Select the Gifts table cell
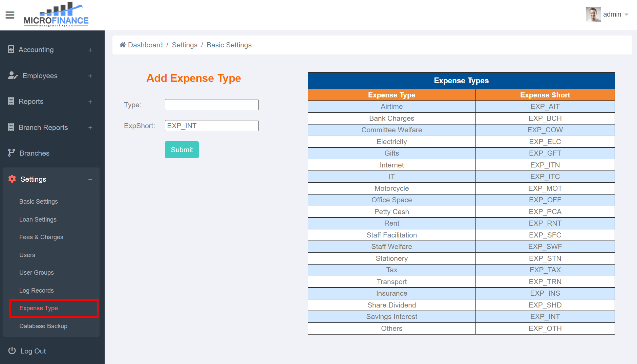 point(391,153)
